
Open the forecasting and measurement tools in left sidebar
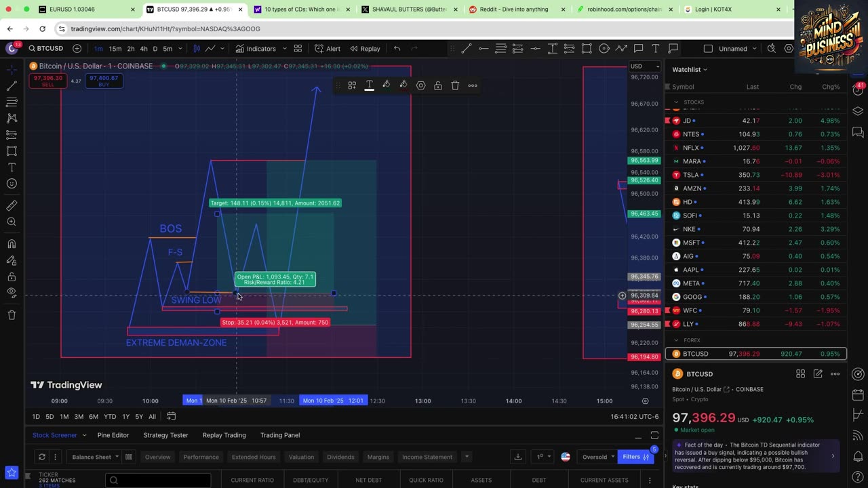[x=12, y=135]
